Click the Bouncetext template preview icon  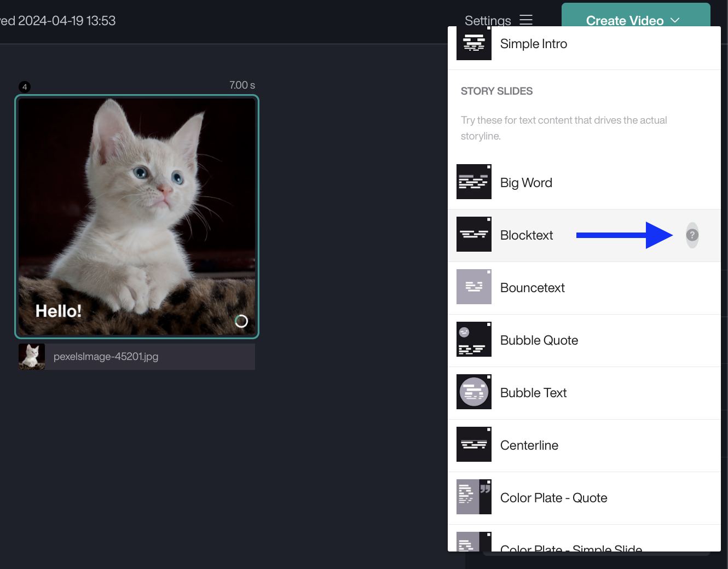[x=473, y=287]
